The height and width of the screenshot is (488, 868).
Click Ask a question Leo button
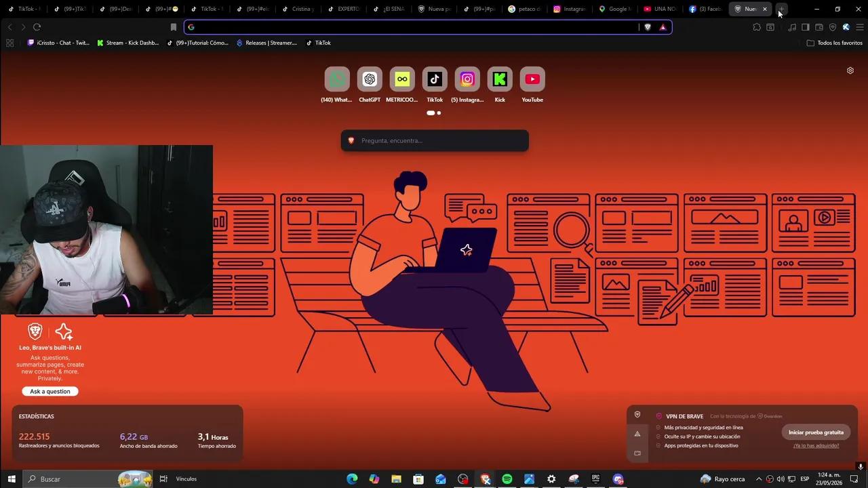(50, 391)
